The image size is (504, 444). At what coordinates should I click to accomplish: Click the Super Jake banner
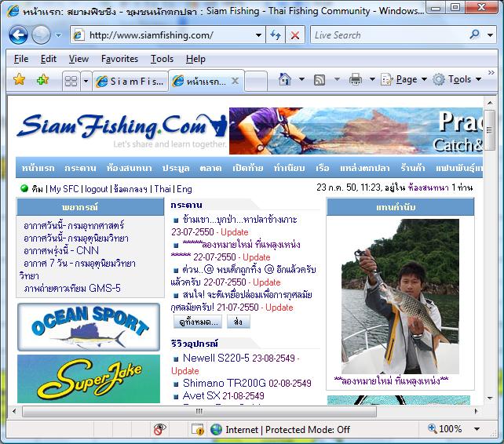[x=89, y=379]
